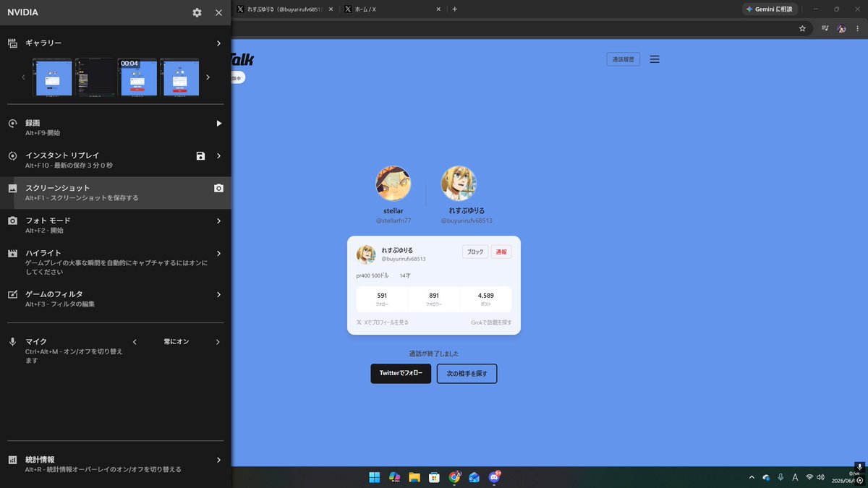The height and width of the screenshot is (488, 868).
Task: Click the ゲームのフィルタ icon
Action: pos(12,294)
